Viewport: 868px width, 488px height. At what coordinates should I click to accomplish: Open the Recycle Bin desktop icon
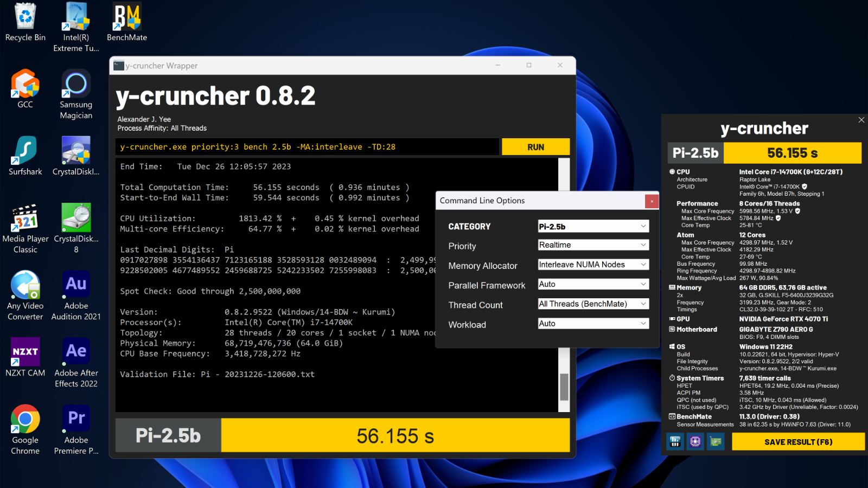(x=25, y=22)
